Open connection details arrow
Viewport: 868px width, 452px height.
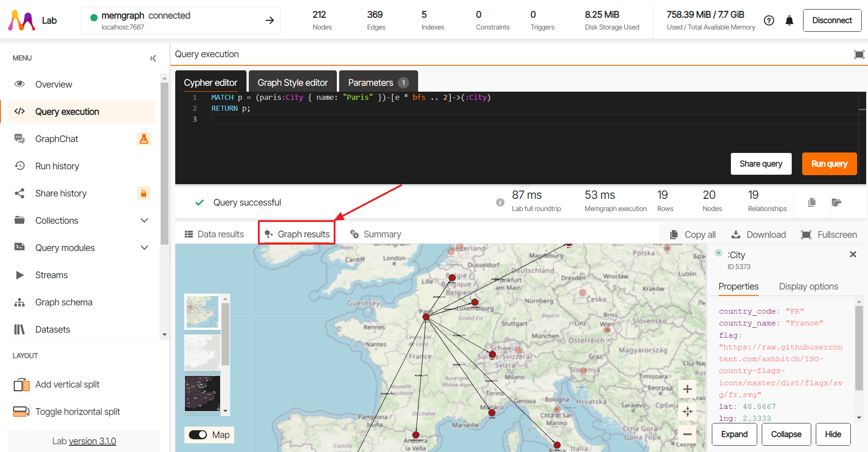pyautogui.click(x=270, y=20)
